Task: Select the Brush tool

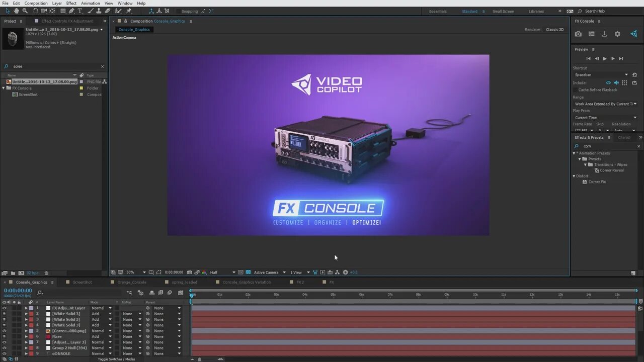Action: [90, 11]
